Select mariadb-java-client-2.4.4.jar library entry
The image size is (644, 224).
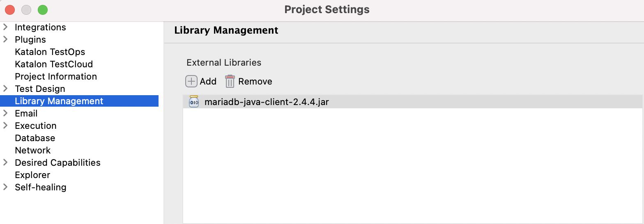267,102
